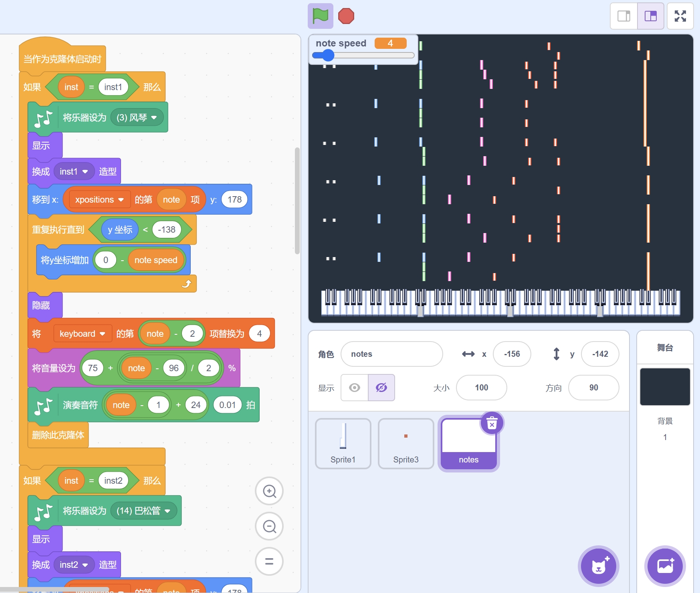Click the add new sprite button

point(598,566)
